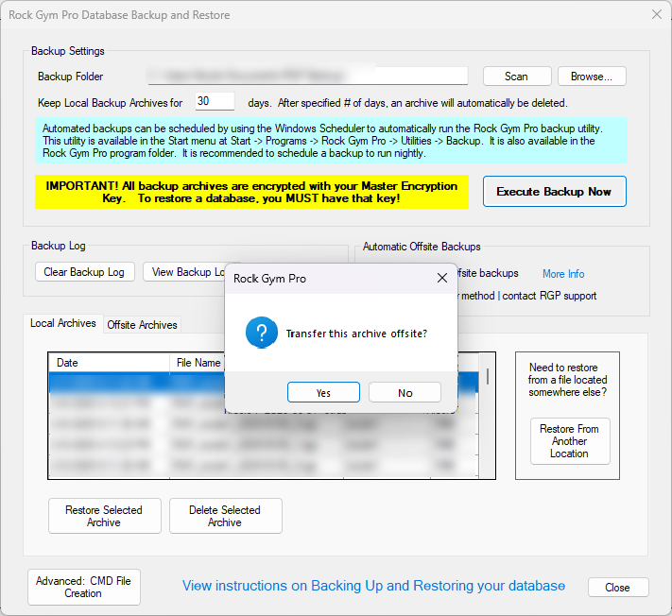The height and width of the screenshot is (616, 672).
Task: Close the Rock Gym Pro dialog
Action: point(442,278)
